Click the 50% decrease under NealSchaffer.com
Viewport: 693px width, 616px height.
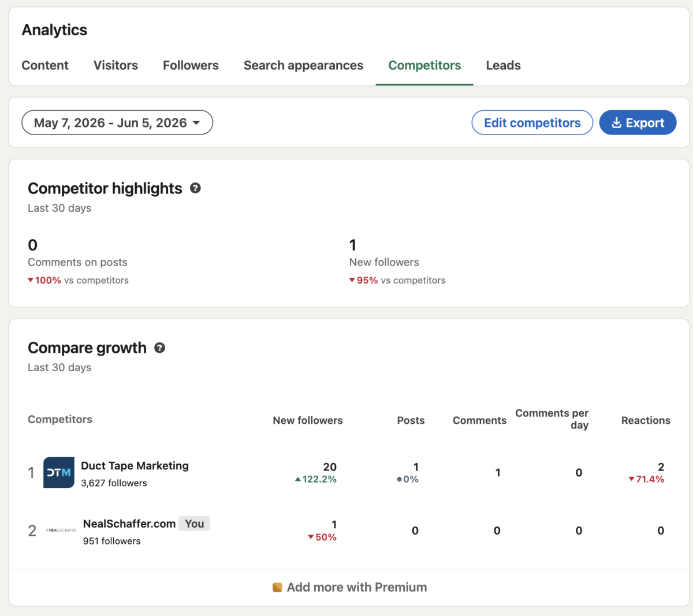(322, 537)
